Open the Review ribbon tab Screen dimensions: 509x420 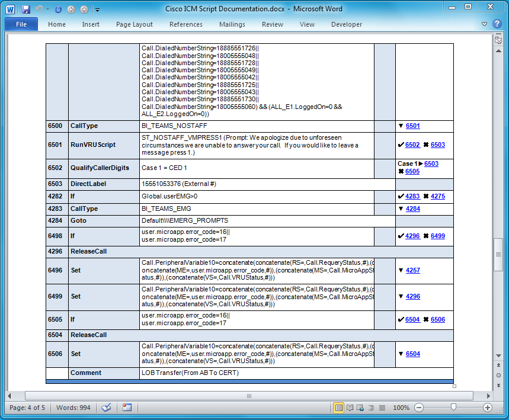pos(273,24)
